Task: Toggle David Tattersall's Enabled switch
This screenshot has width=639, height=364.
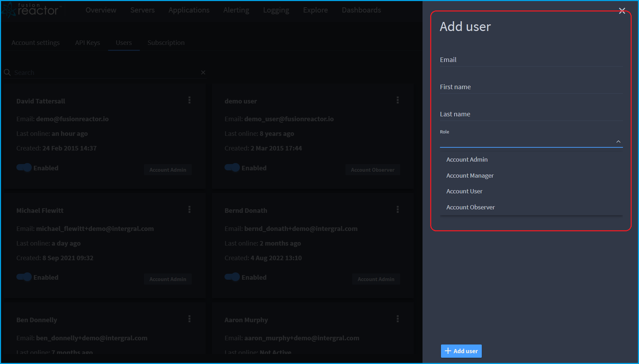Action: [24, 168]
